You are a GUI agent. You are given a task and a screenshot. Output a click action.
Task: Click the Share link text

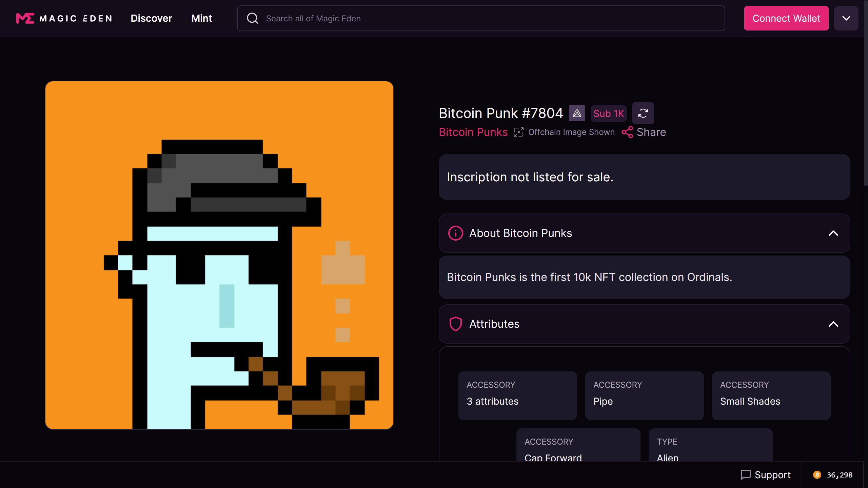(651, 132)
